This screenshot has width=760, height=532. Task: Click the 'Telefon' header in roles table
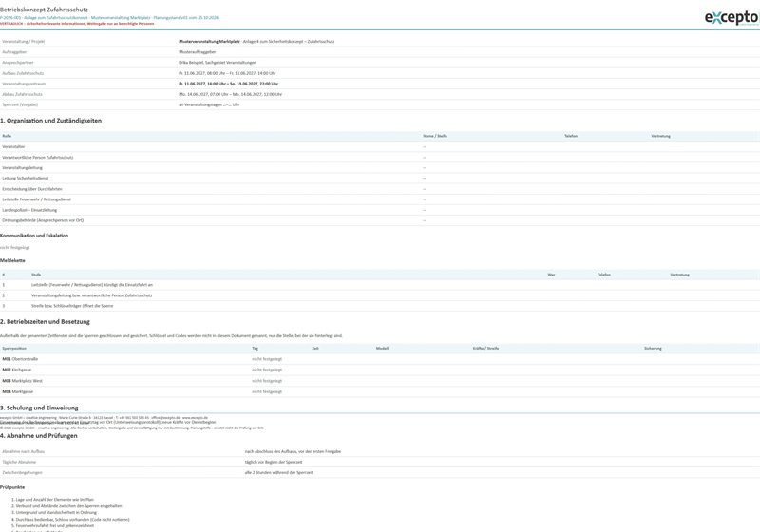(571, 136)
